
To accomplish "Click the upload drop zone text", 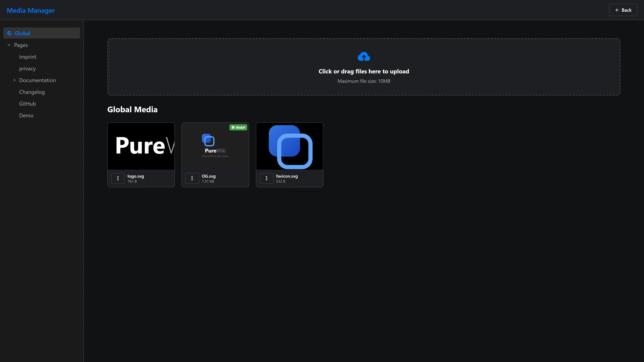I will (364, 71).
